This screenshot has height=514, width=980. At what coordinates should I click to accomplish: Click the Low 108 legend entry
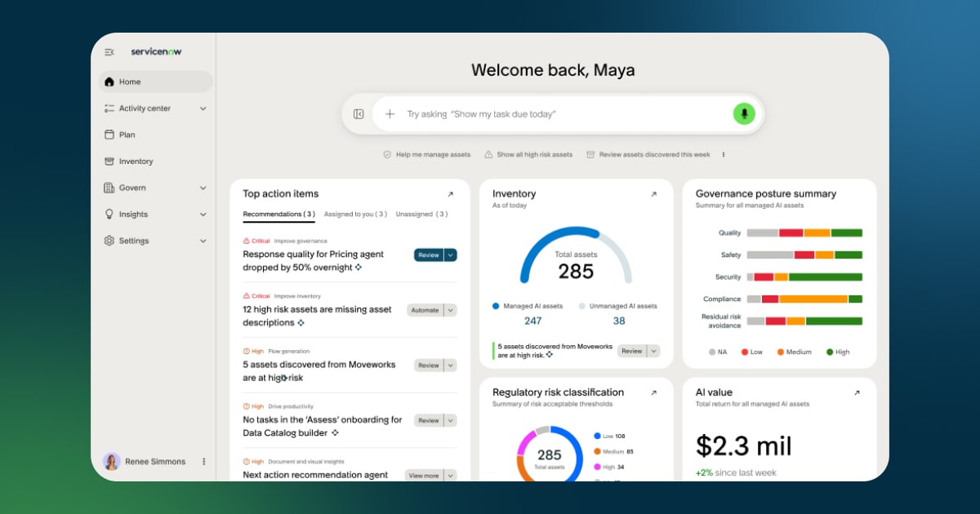609,436
